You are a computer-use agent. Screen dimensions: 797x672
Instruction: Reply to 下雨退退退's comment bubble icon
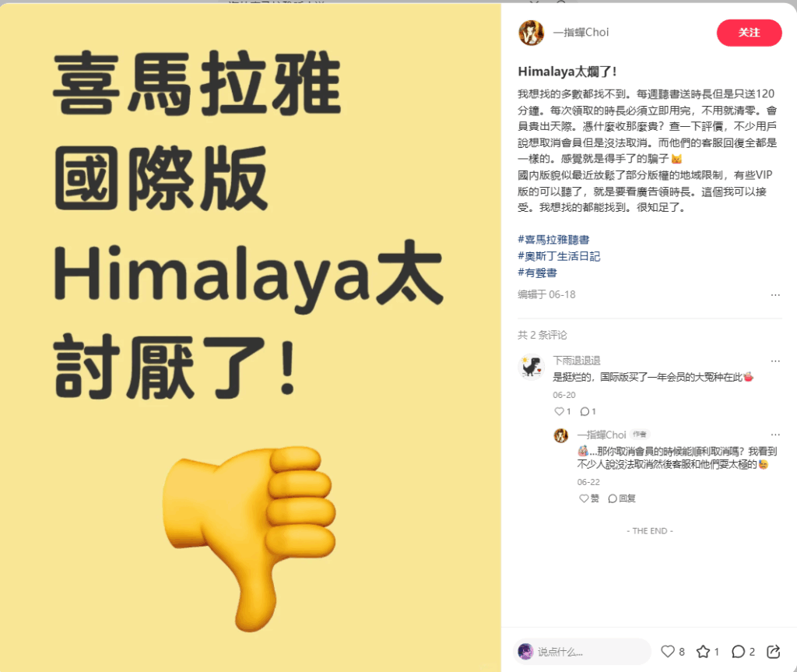(585, 411)
